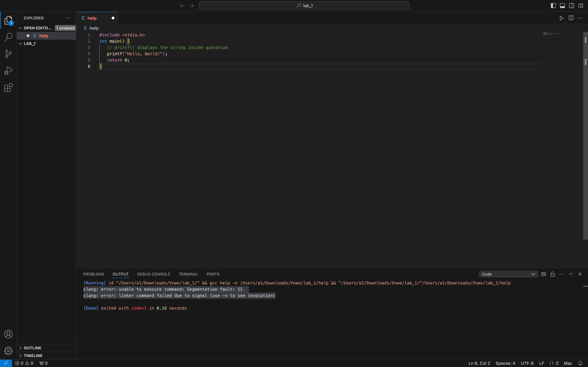Screen dimensions: 588x367
Task: Click the Segmentation fault: 11 error line
Action: 163,289
